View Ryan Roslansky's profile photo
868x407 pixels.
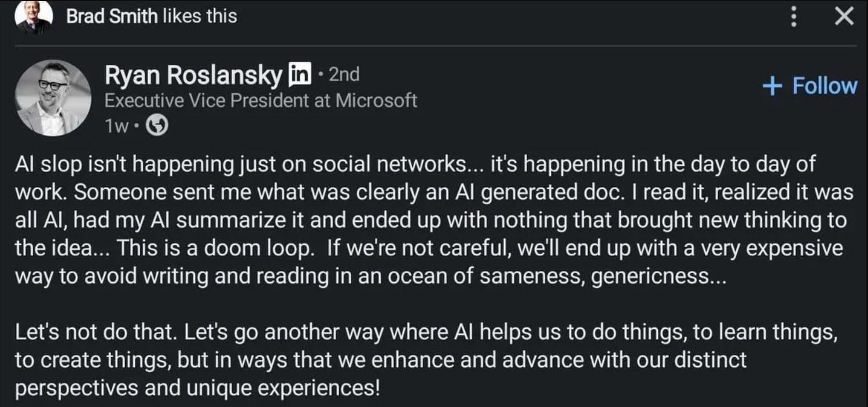pos(53,98)
